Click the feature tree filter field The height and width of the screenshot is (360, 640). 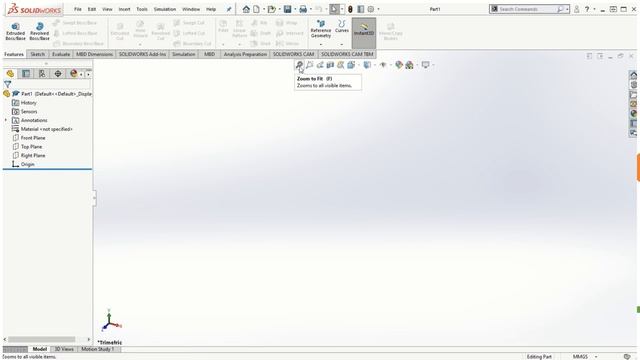51,84
